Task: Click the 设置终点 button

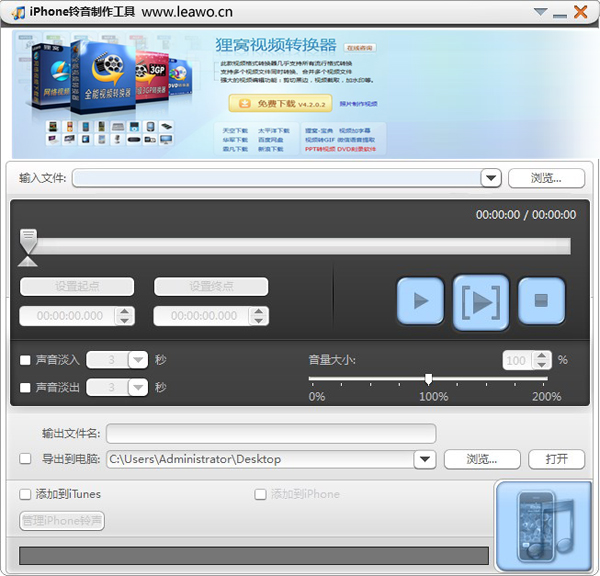Action: pos(211,286)
